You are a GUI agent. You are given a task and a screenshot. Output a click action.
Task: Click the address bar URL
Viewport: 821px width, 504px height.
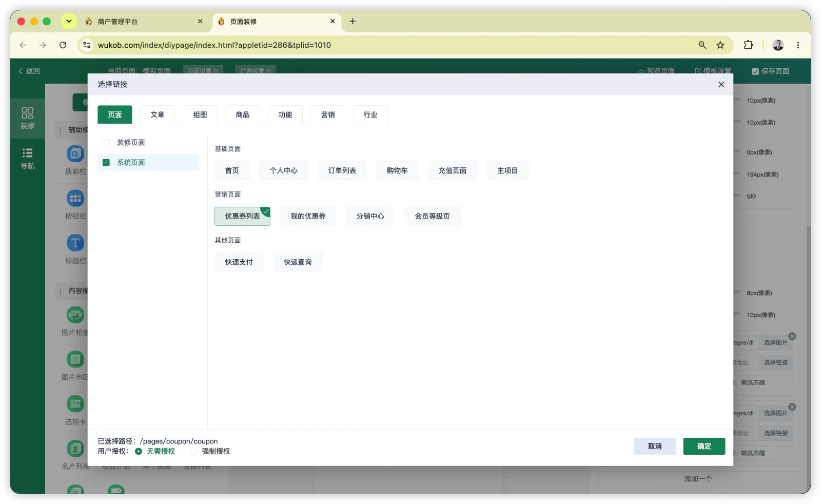214,45
